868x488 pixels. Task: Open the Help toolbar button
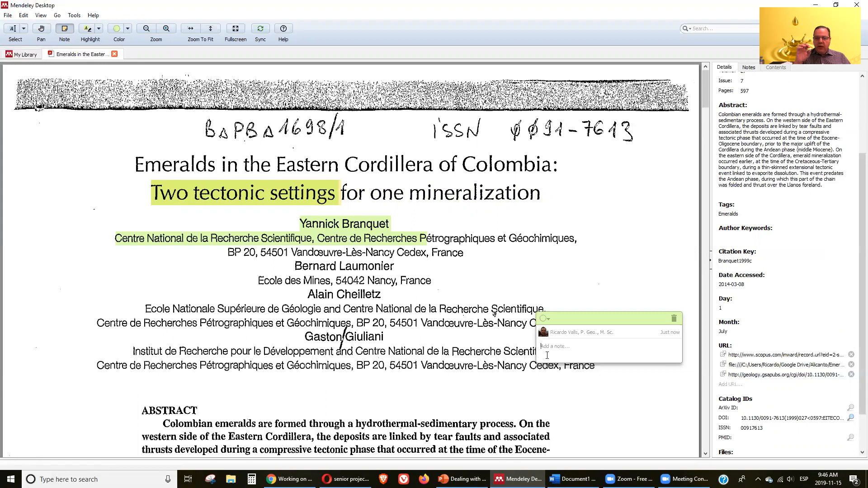[283, 28]
